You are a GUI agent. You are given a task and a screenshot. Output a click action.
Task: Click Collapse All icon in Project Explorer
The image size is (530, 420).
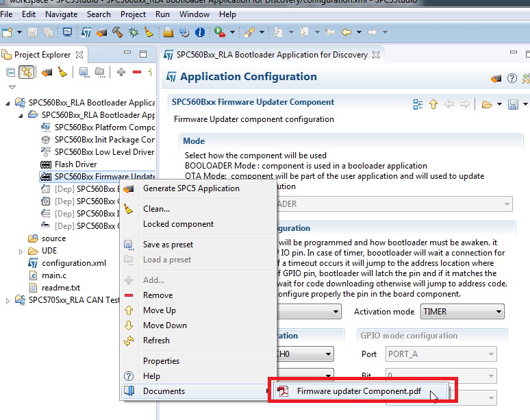coord(11,73)
